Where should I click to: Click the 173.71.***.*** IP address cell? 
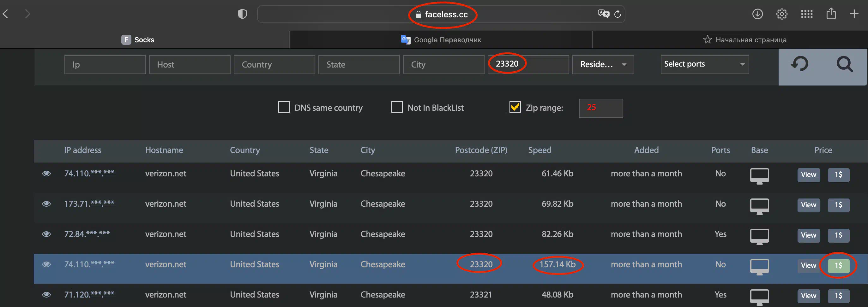[x=89, y=204]
